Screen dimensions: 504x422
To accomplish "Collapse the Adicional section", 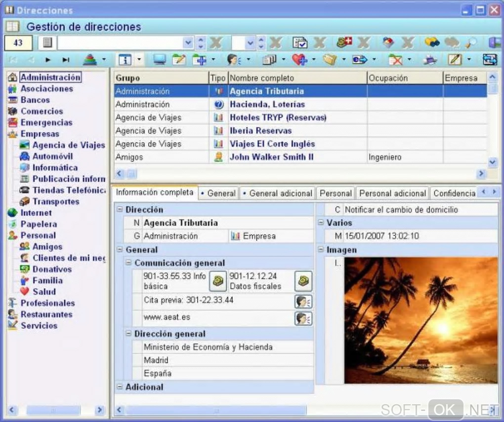I will point(120,386).
